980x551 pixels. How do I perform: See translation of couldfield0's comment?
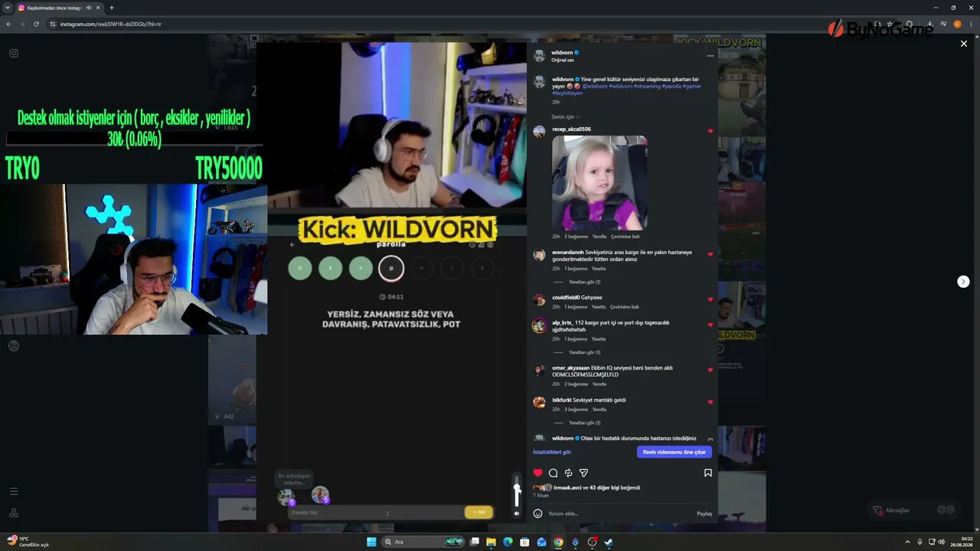625,307
